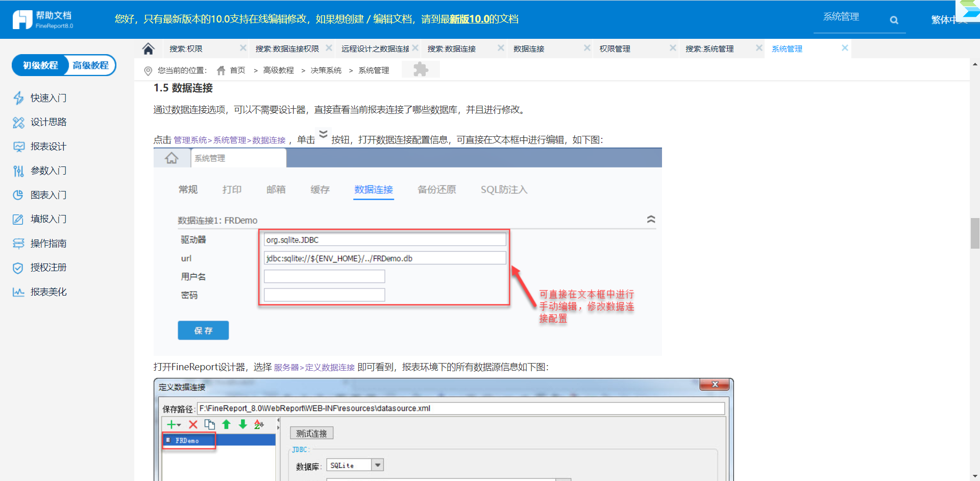Click the scrollbar up arrow

coord(975,64)
